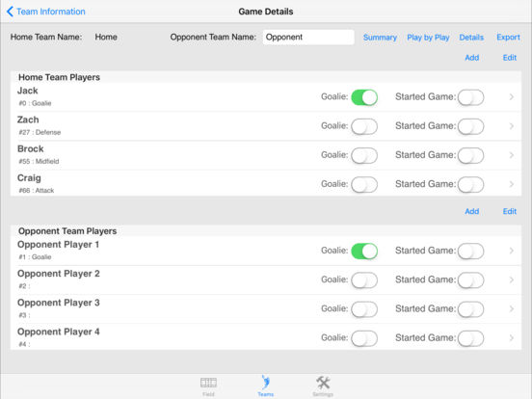Edit the Home Team players list
This screenshot has height=399, width=532.
tap(510, 58)
